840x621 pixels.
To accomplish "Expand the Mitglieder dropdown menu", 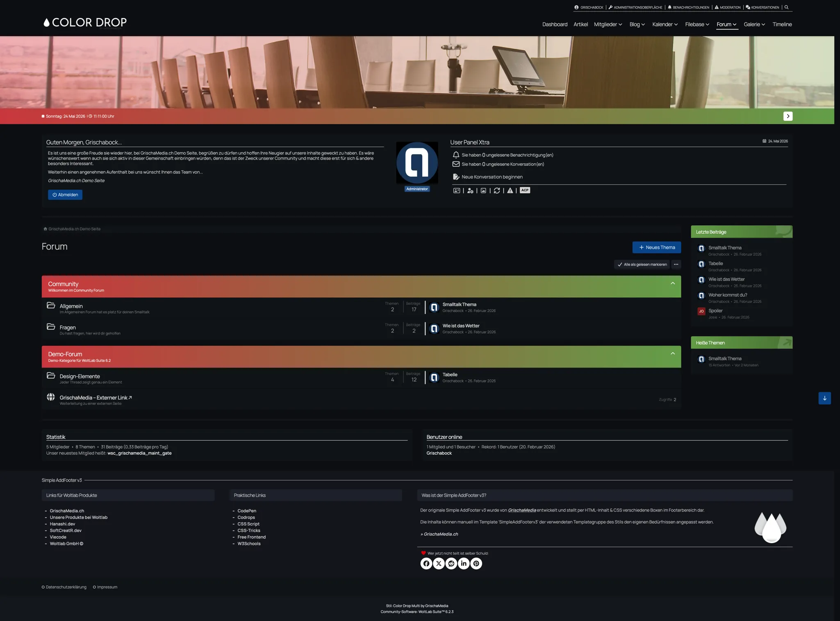I will pyautogui.click(x=608, y=24).
